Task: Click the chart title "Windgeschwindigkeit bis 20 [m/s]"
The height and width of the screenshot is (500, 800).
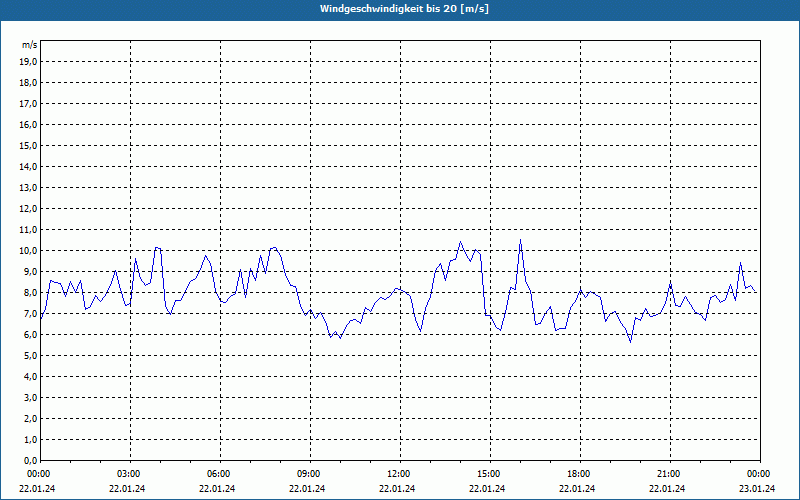Action: 404,9
